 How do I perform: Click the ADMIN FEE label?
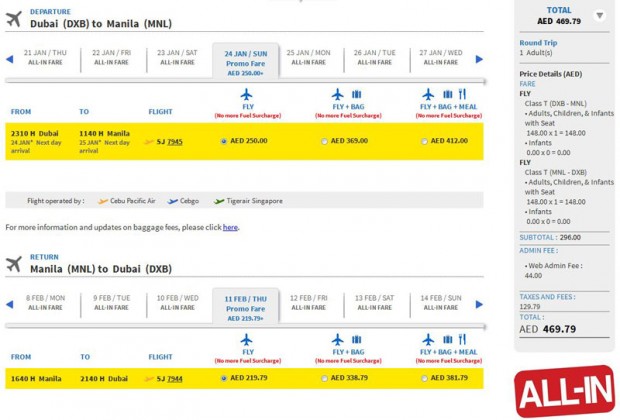tap(539, 251)
